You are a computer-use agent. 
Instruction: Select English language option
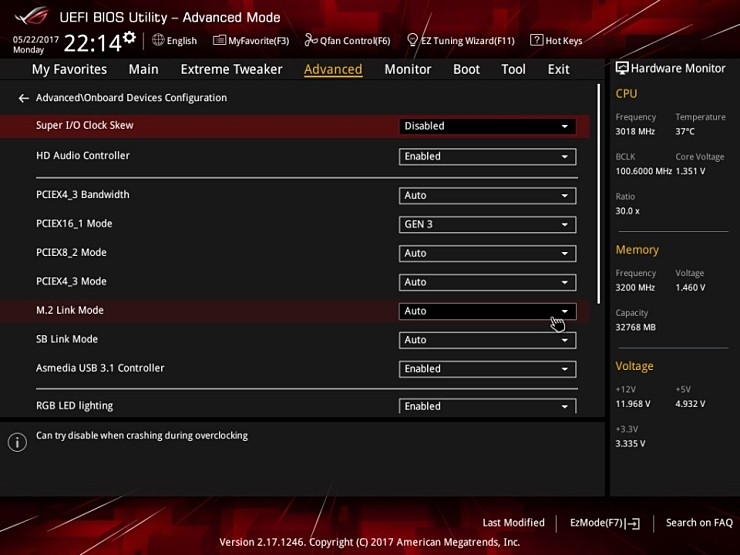point(182,41)
